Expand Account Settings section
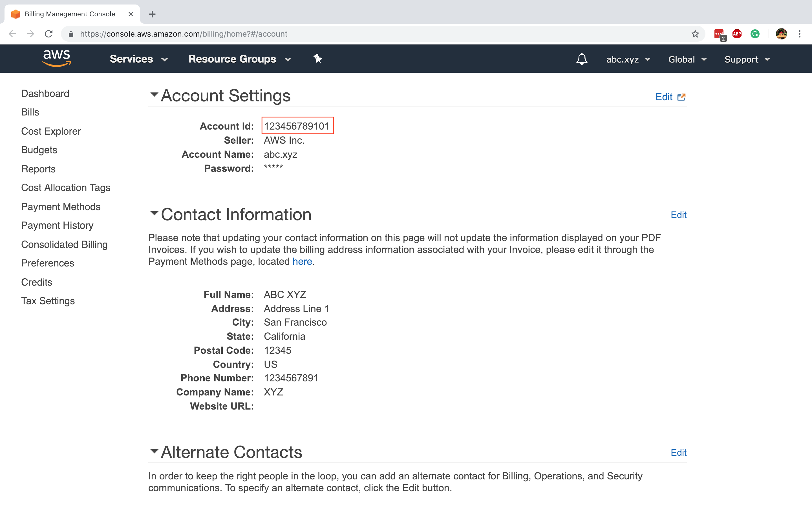The width and height of the screenshot is (812, 507). 153,95
